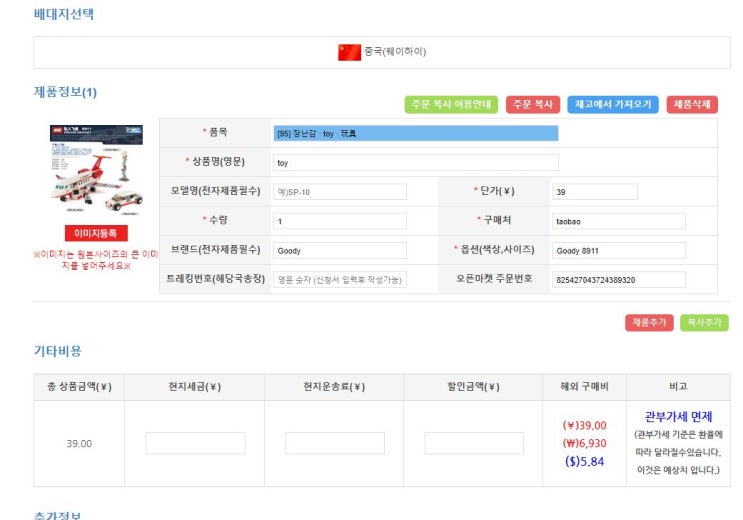Click the airplane toy product thumbnail

click(x=96, y=169)
